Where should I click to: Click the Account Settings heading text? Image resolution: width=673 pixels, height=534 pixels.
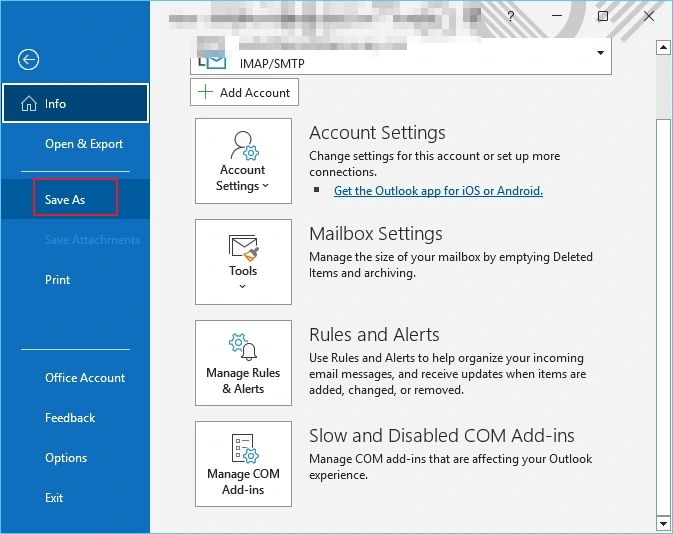click(377, 133)
